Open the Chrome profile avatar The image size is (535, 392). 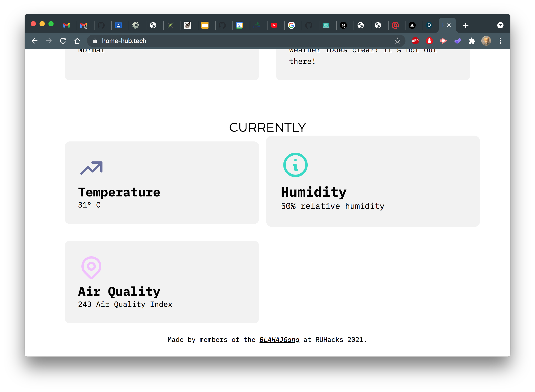tap(486, 41)
